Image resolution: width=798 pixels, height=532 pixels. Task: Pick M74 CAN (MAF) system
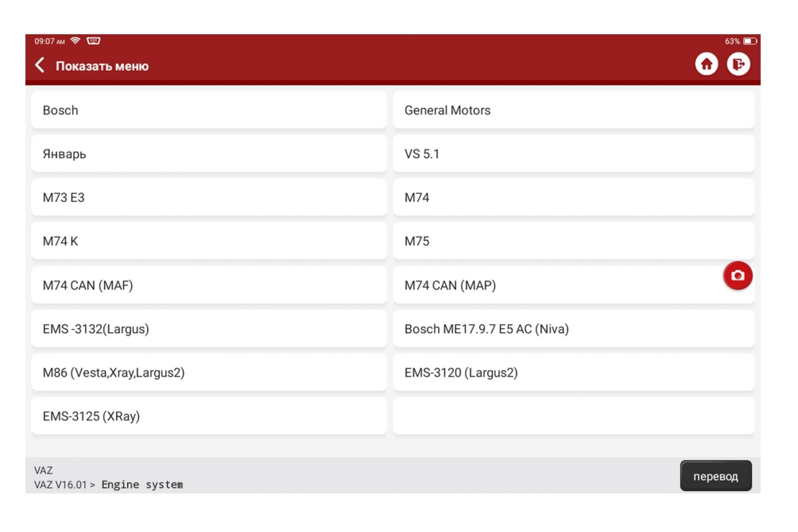pos(209,285)
